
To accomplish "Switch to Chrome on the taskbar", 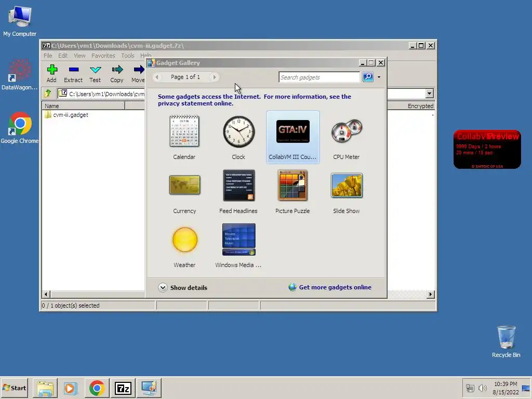I will click(97, 388).
